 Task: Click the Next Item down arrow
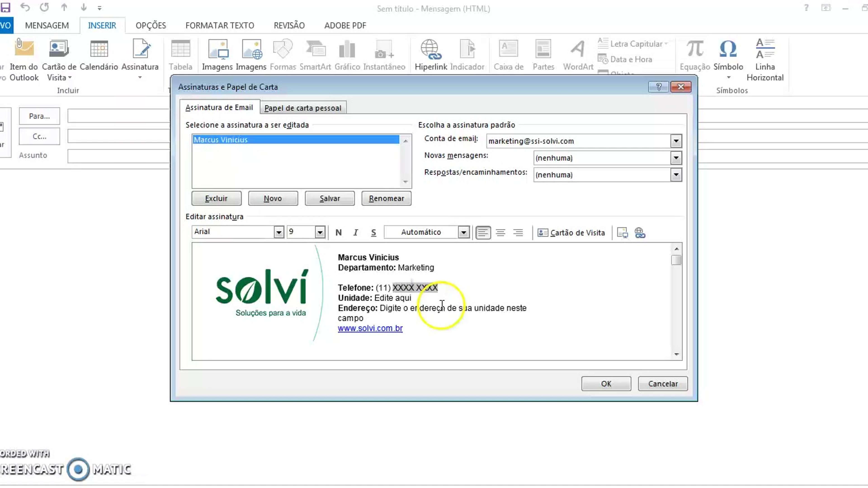point(83,7)
